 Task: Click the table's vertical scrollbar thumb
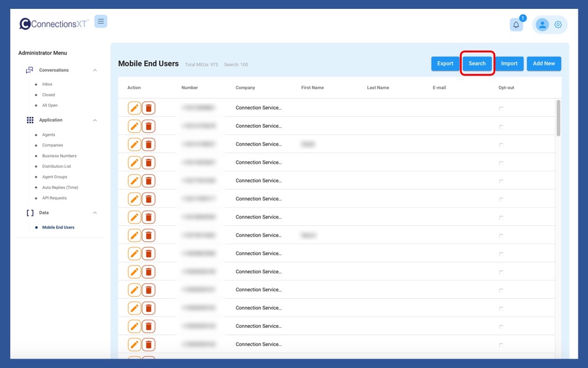558,118
